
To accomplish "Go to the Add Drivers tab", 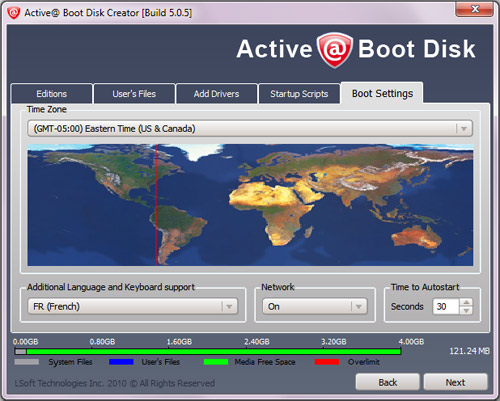I will [216, 94].
